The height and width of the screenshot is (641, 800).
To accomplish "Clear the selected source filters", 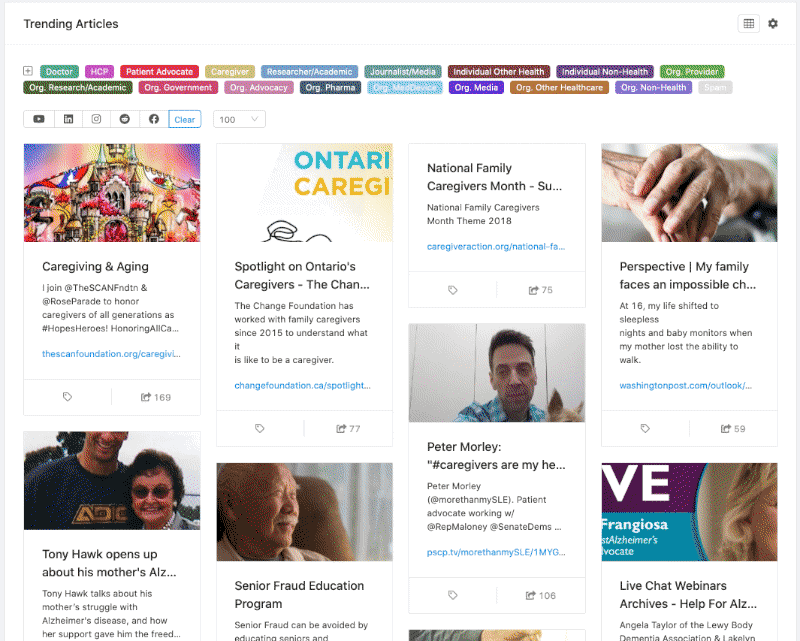I will coord(185,119).
